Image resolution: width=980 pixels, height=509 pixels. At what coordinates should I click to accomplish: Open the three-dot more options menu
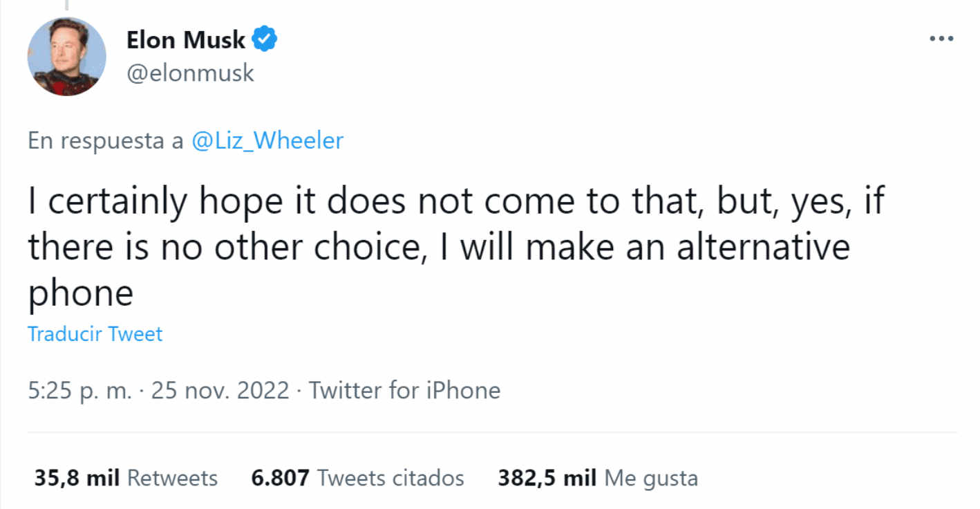click(941, 39)
